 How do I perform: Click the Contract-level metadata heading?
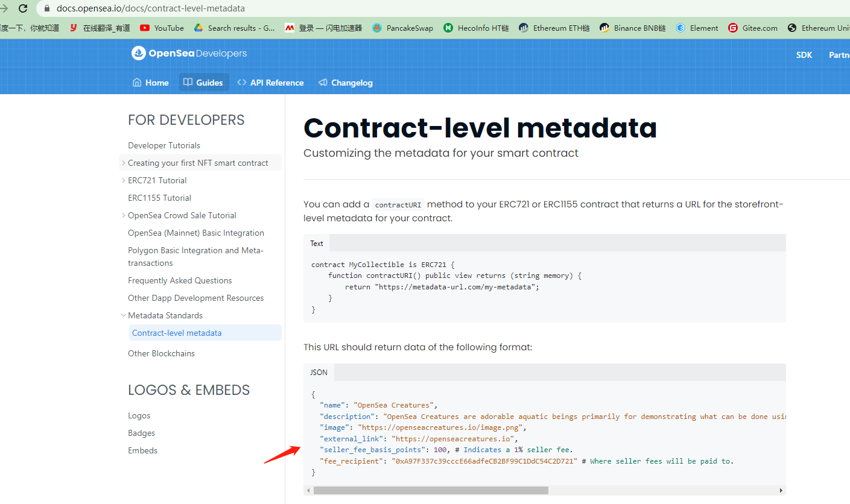tap(480, 128)
